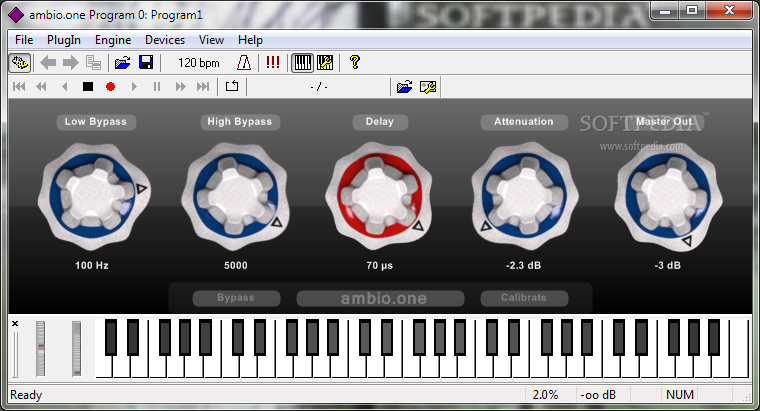Click the -3 dB master out value

pyautogui.click(x=667, y=266)
